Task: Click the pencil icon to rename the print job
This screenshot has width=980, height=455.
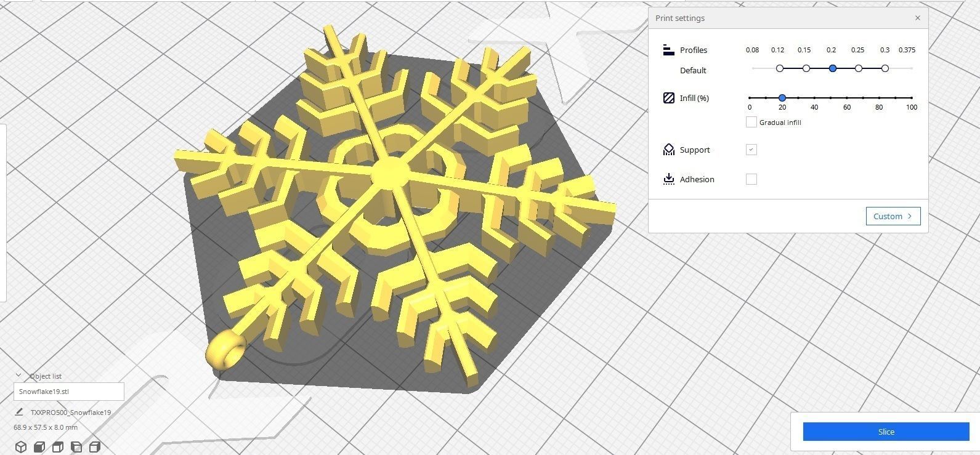Action: [19, 412]
